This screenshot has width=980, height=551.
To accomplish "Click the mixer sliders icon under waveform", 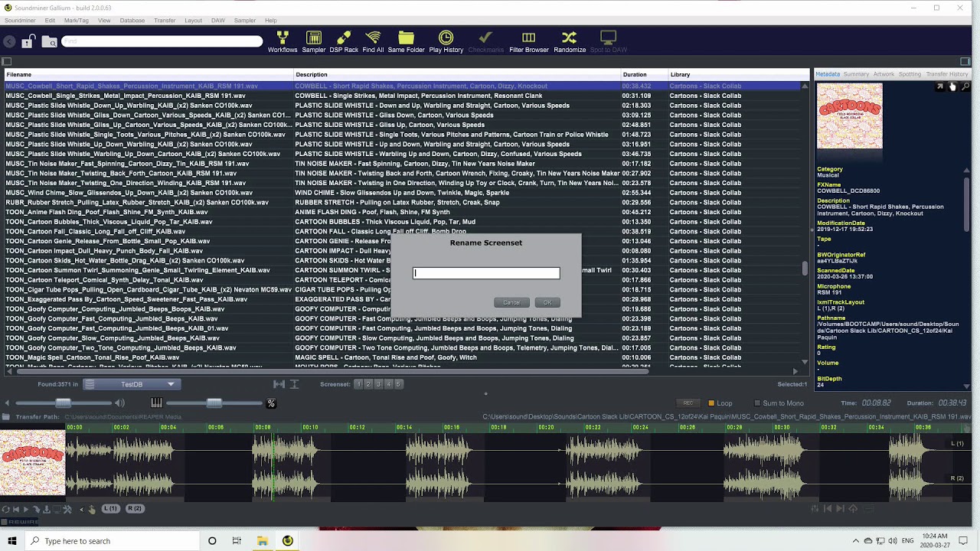I will [815, 509].
